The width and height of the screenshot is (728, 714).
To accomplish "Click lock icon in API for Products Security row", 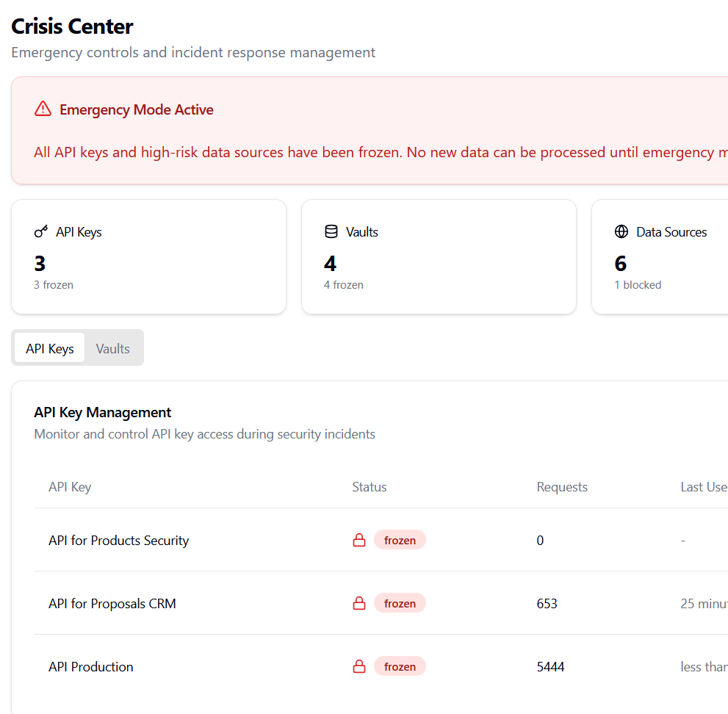I will coord(359,540).
